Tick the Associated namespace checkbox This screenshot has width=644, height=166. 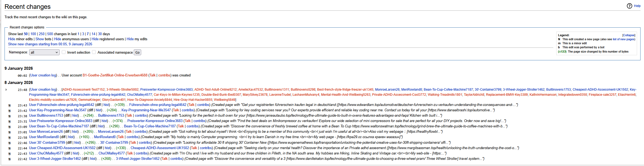94,52
